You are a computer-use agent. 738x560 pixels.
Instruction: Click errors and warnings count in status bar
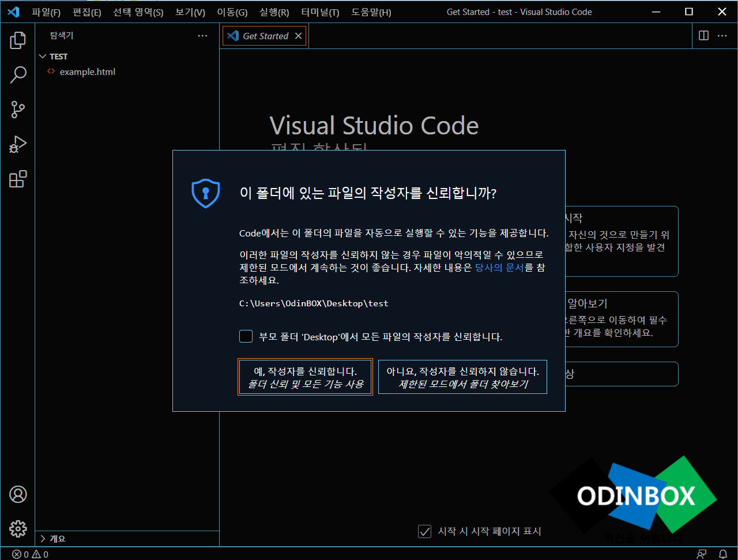[x=31, y=554]
